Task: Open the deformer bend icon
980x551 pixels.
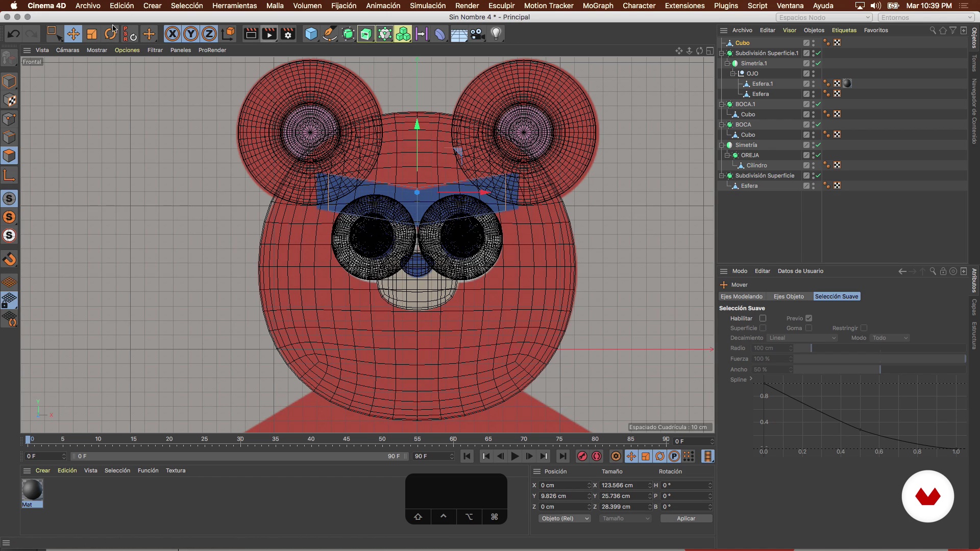Action: click(440, 34)
